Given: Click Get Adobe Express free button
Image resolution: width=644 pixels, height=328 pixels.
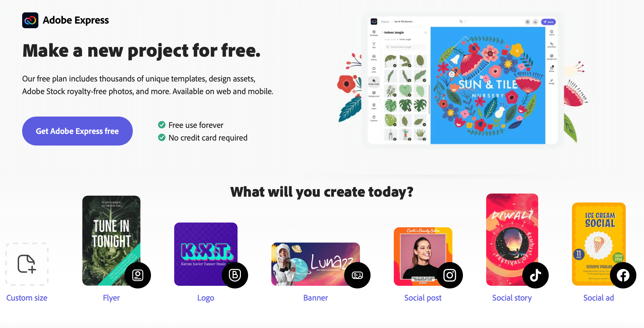Looking at the screenshot, I should [77, 131].
